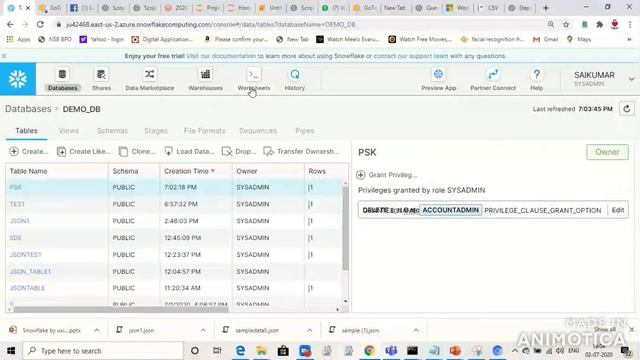Open Gmail bookmark
640x360 pixels.
tap(545, 39)
